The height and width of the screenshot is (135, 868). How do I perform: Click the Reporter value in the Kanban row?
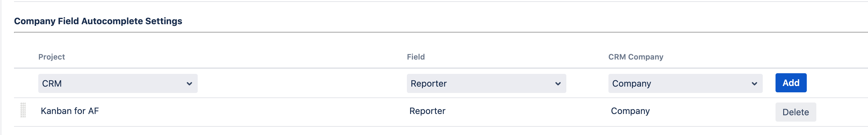[x=427, y=111]
